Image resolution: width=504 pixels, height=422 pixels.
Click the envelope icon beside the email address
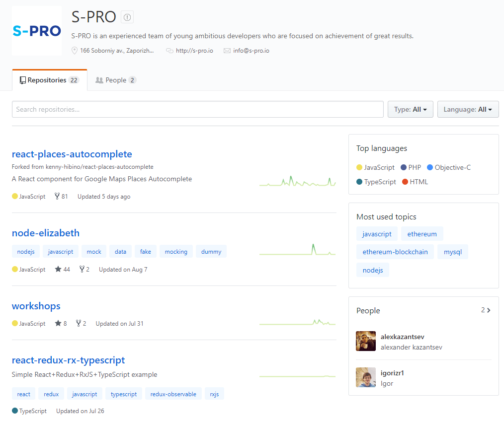[x=227, y=51]
